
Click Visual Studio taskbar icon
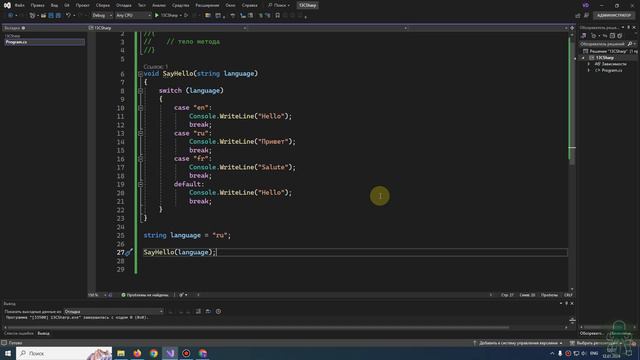pyautogui.click(x=170, y=353)
